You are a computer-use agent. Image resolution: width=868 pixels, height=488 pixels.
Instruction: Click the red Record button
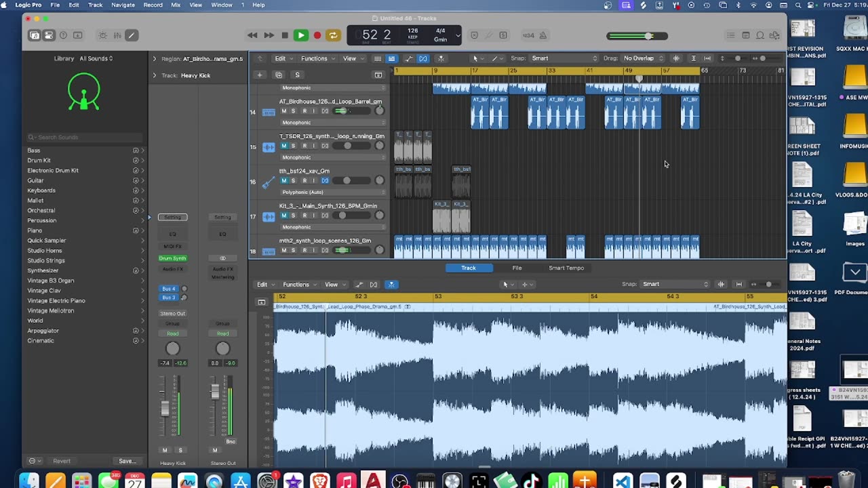point(317,35)
